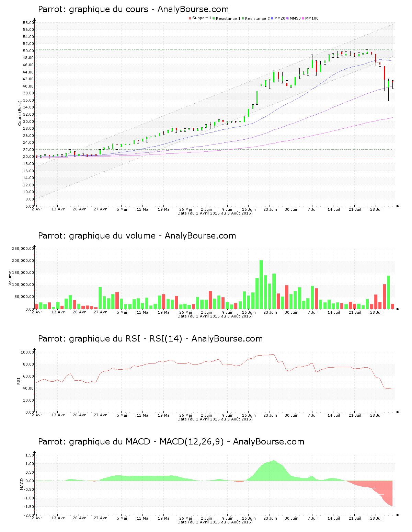Click the red swatch beside Support 1
The width and height of the screenshot is (412, 532).
(x=190, y=18)
